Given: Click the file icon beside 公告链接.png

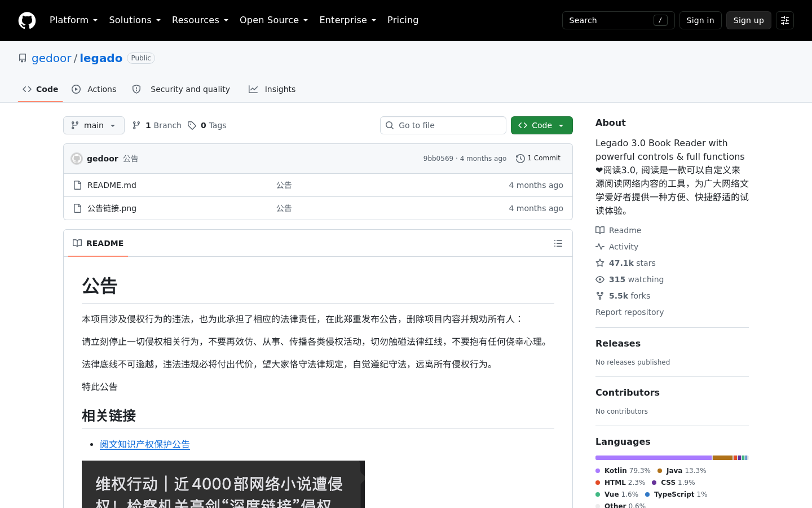Looking at the screenshot, I should (x=78, y=208).
